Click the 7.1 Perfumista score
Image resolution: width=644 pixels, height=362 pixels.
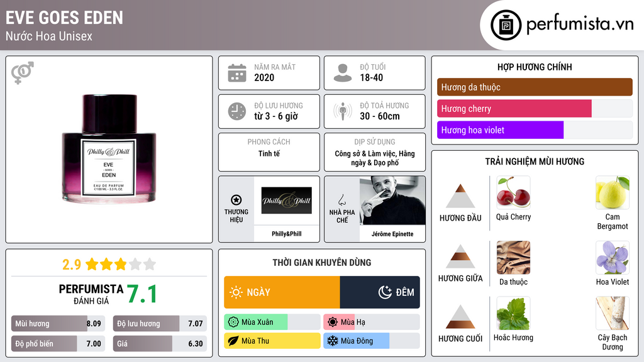point(142,294)
